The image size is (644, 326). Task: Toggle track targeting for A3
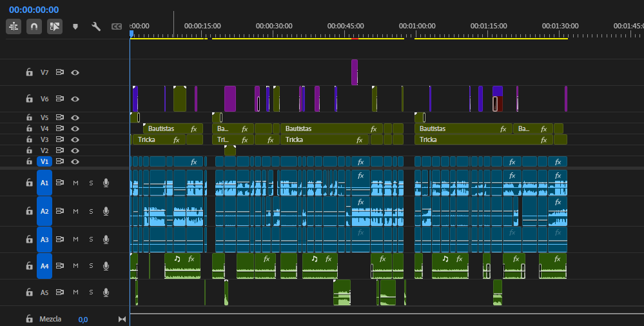click(x=44, y=239)
